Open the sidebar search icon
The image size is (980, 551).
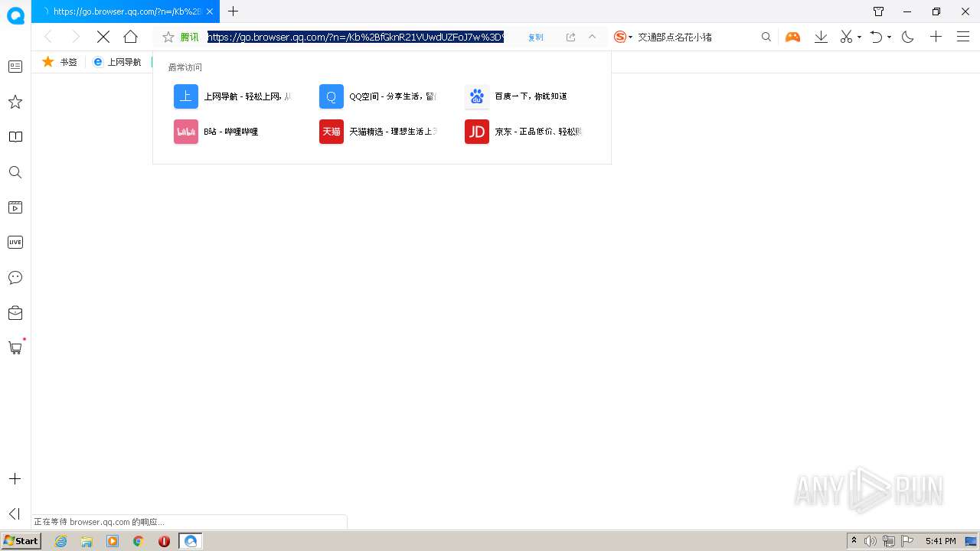point(15,172)
